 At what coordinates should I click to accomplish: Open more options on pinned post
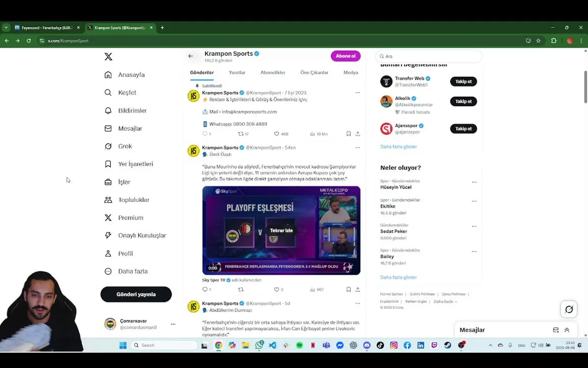(x=358, y=93)
